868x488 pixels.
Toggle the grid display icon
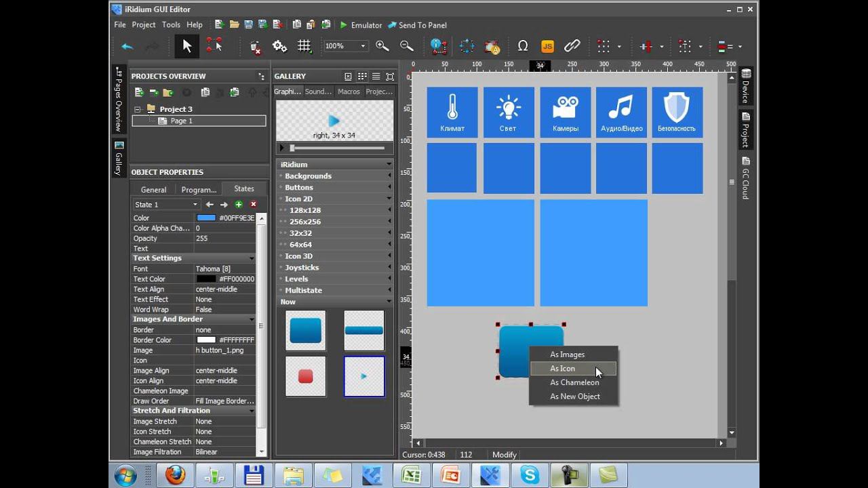[304, 46]
